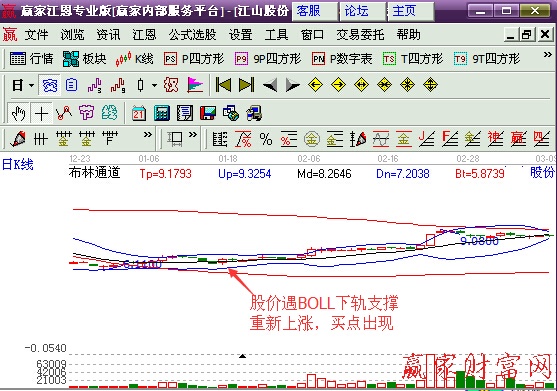The height and width of the screenshot is (391, 557).
Task: Expand the top toolbar overflow chevron
Action: (x=547, y=55)
